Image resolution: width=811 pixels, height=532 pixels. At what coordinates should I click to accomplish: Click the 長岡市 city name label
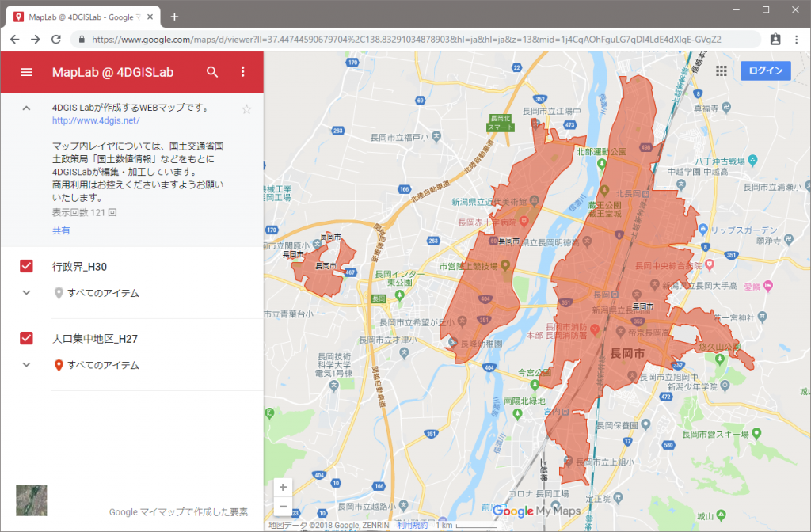pos(627,353)
